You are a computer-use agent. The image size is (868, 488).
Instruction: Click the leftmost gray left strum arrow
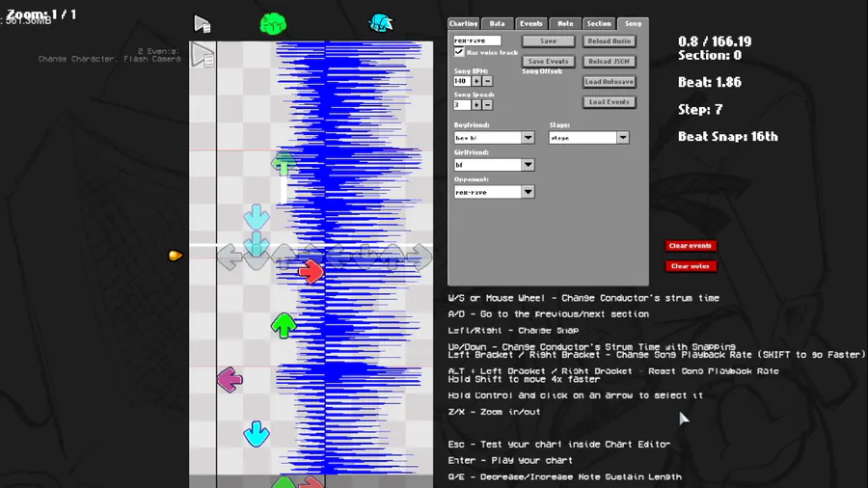[x=230, y=257]
